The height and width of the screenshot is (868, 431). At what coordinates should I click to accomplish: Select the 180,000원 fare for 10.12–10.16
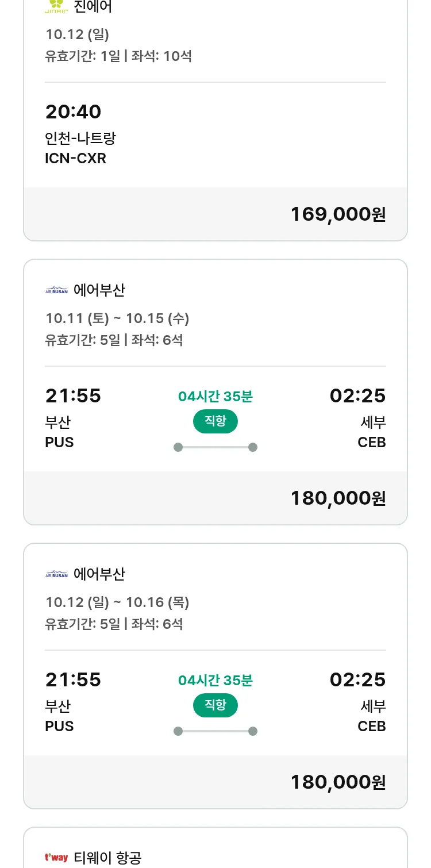click(338, 782)
